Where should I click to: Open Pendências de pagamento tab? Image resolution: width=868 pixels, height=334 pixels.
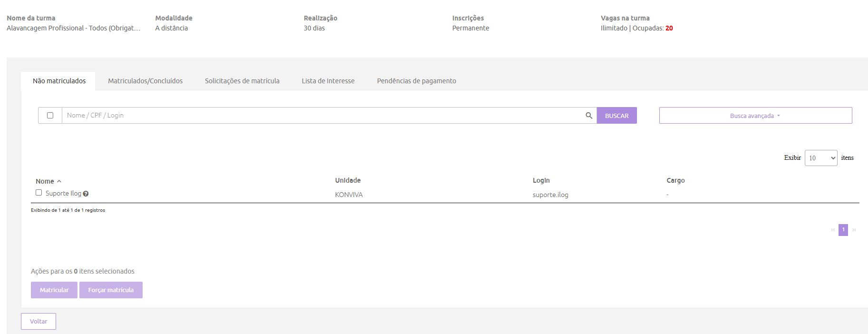pos(416,81)
